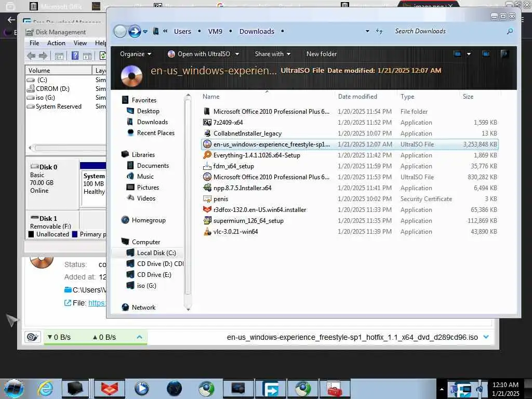Select CollabnetInstaller_legacy file
Screen dimensions: 532x399
pyautogui.click(x=350, y=134)
